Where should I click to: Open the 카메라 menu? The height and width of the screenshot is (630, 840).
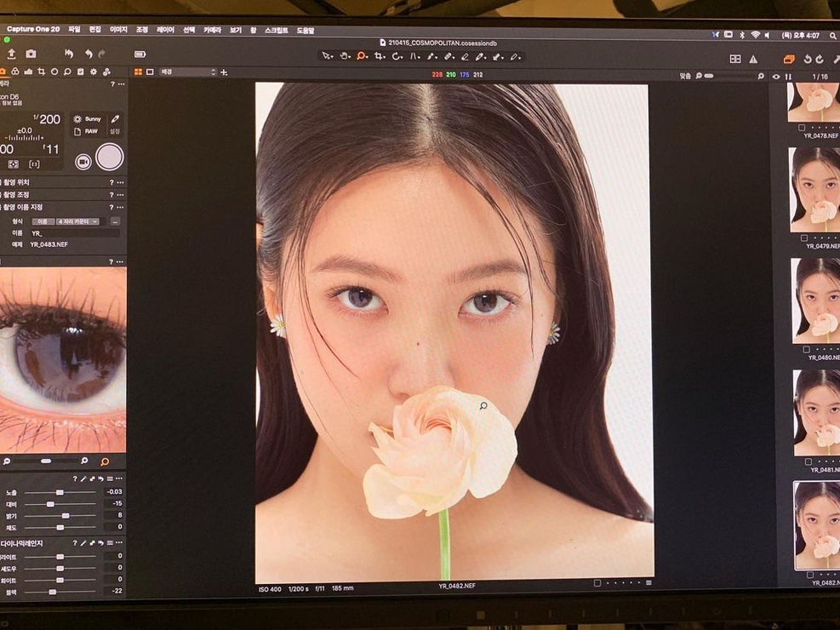pyautogui.click(x=212, y=30)
